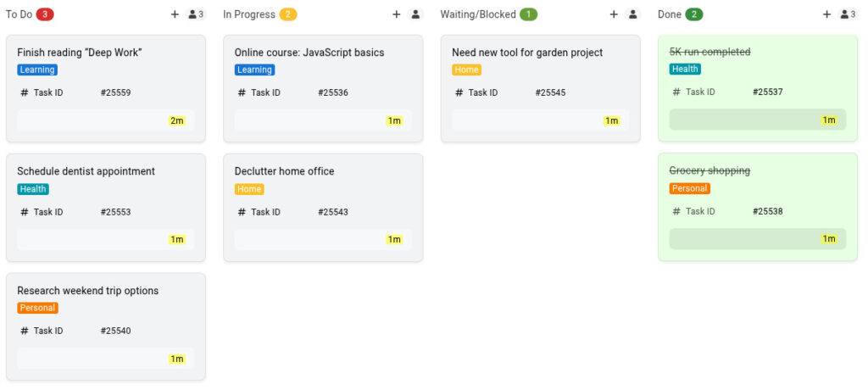This screenshot has width=868, height=390.
Task: Click hash icon on 5K run card
Action: point(676,92)
